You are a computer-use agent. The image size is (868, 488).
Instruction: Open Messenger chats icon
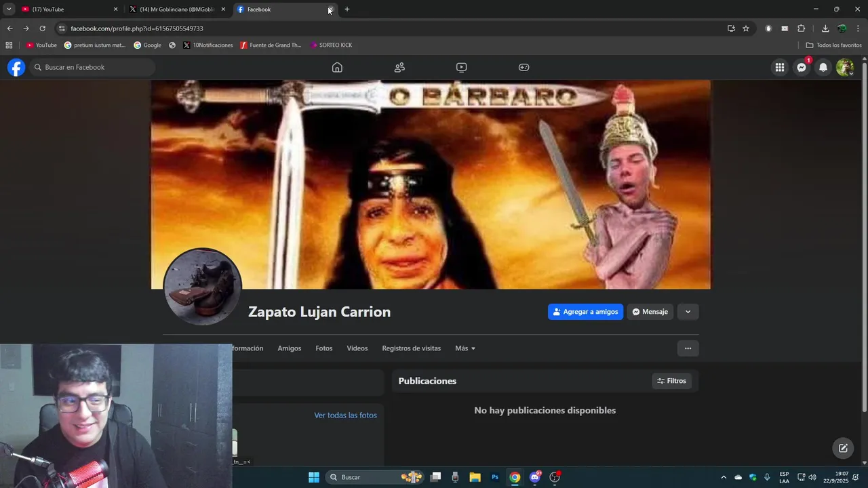pos(802,67)
